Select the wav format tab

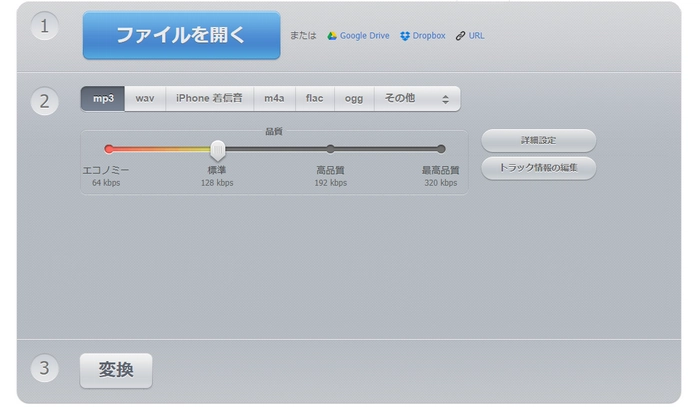(145, 99)
